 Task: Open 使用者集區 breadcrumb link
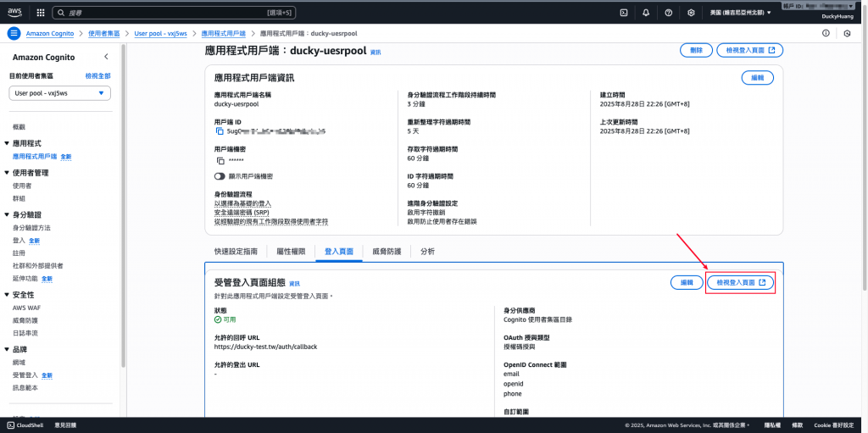[104, 33]
